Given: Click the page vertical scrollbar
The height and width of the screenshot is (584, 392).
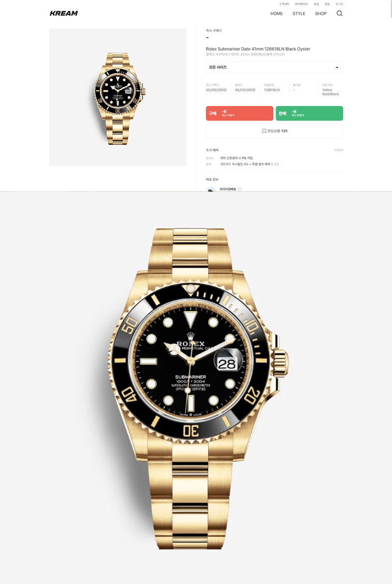Looking at the screenshot, I should tap(390, 9).
